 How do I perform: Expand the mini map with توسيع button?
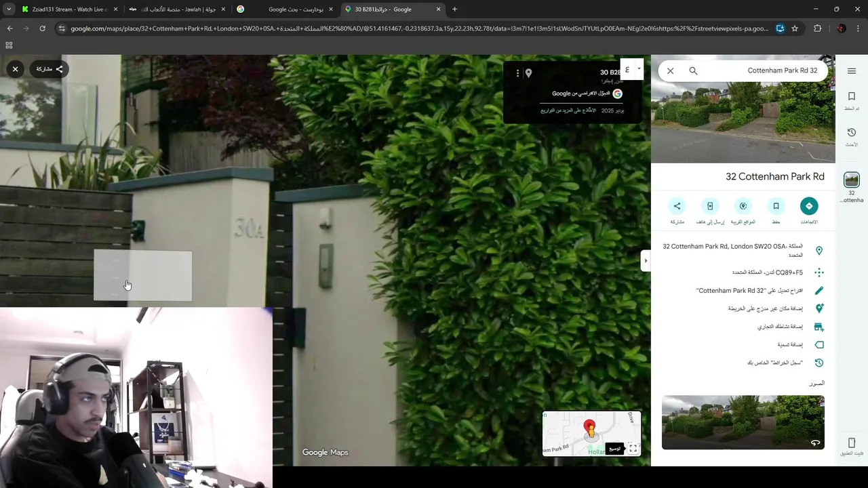(614, 449)
